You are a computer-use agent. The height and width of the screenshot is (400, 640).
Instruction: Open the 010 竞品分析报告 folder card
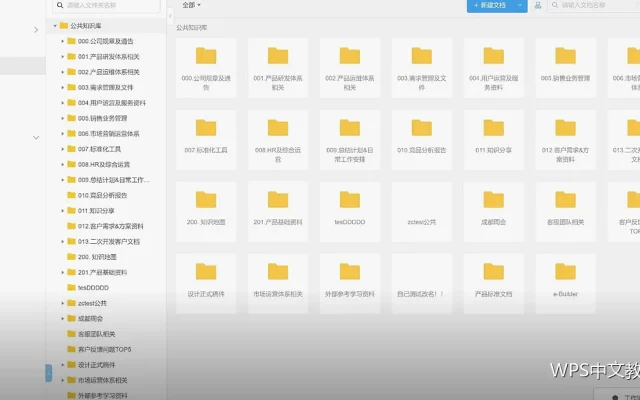(x=422, y=140)
